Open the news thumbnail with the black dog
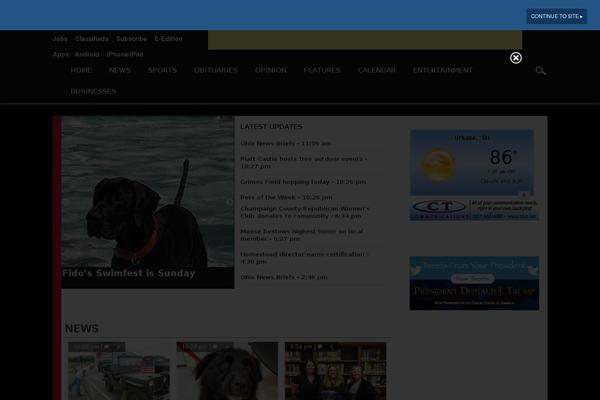This screenshot has width=600, height=400. 227,371
